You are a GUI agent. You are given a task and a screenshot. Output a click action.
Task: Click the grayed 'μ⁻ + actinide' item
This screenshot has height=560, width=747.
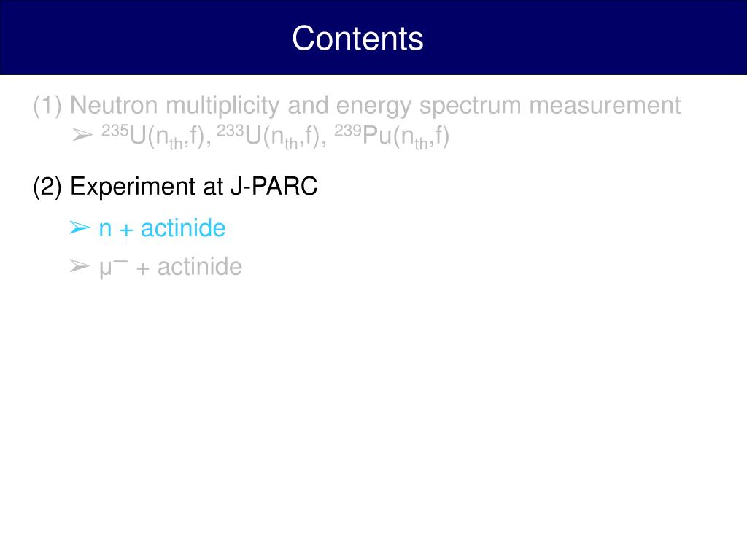(x=171, y=267)
